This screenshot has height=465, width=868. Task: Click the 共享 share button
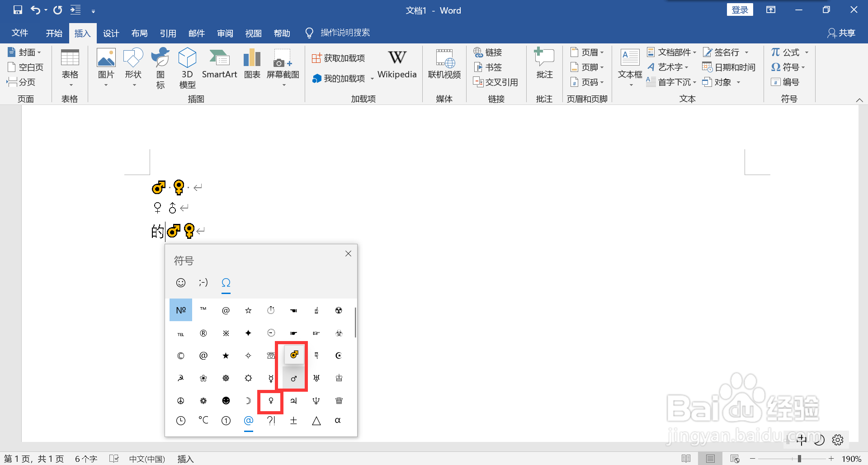tap(841, 33)
